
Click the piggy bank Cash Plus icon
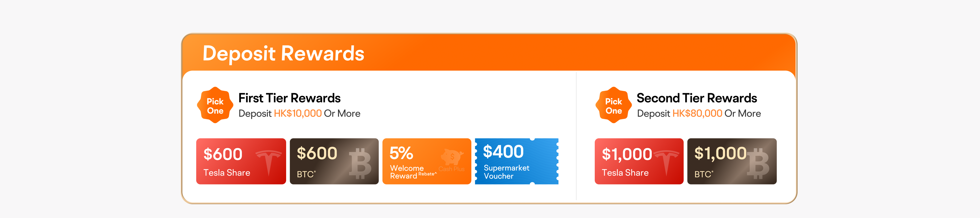pos(452,157)
